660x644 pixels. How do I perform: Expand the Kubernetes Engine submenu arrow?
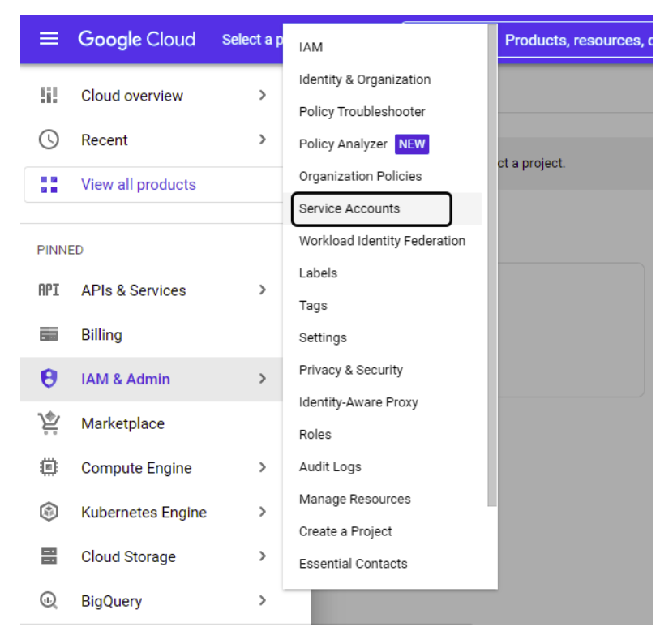(x=263, y=512)
